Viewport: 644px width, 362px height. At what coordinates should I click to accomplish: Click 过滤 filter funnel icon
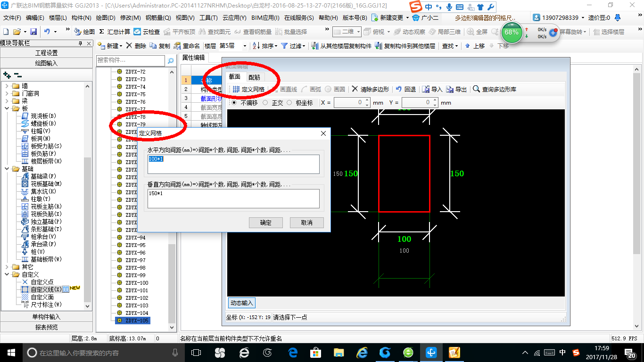tap(293, 46)
